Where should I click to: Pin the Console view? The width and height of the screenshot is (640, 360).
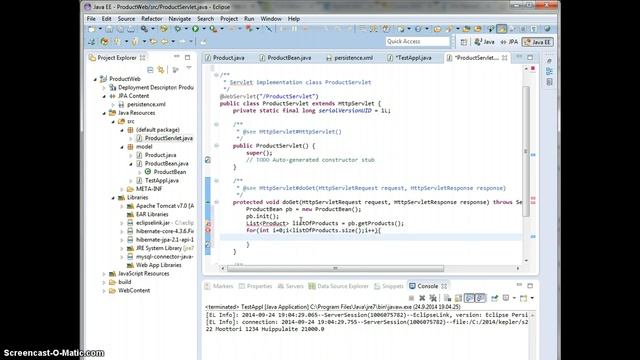(x=495, y=298)
